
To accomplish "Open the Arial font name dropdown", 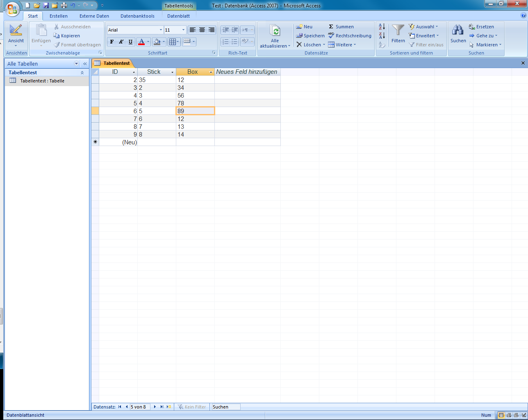I will (161, 30).
